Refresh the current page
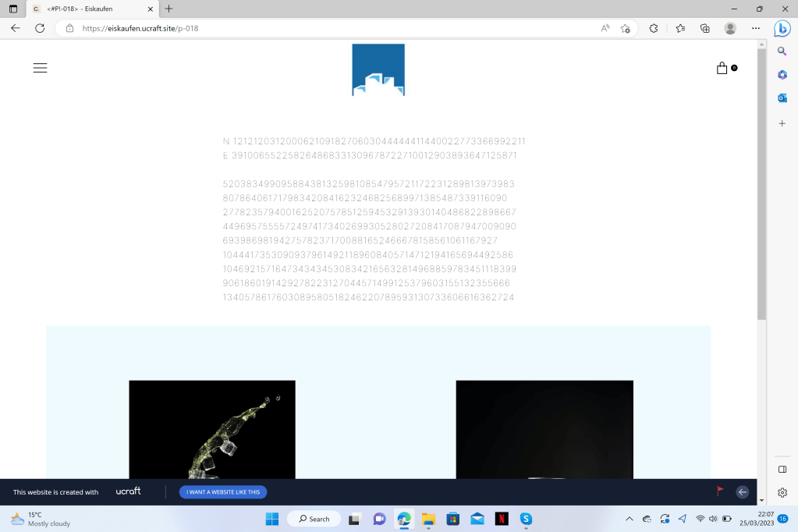Viewport: 798px width, 532px height. [x=40, y=28]
